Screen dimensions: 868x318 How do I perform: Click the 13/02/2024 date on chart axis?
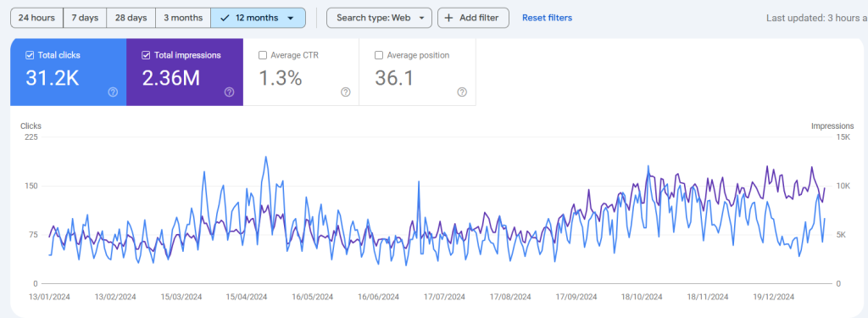(115, 297)
